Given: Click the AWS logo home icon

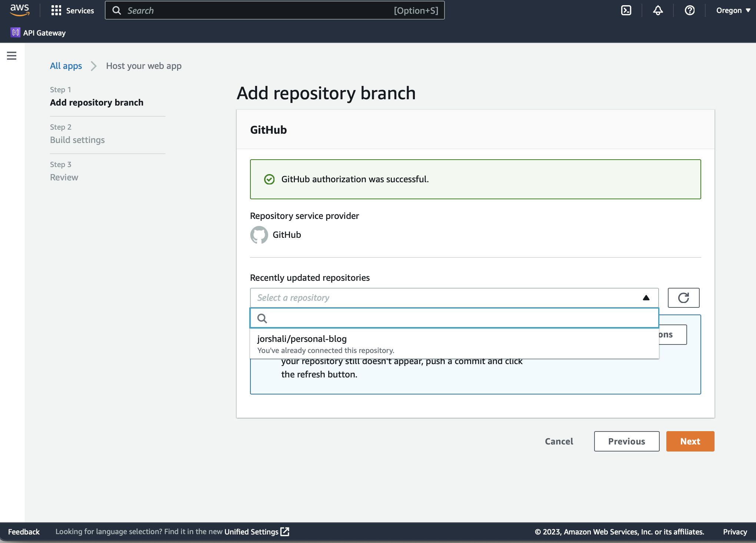Looking at the screenshot, I should point(20,10).
